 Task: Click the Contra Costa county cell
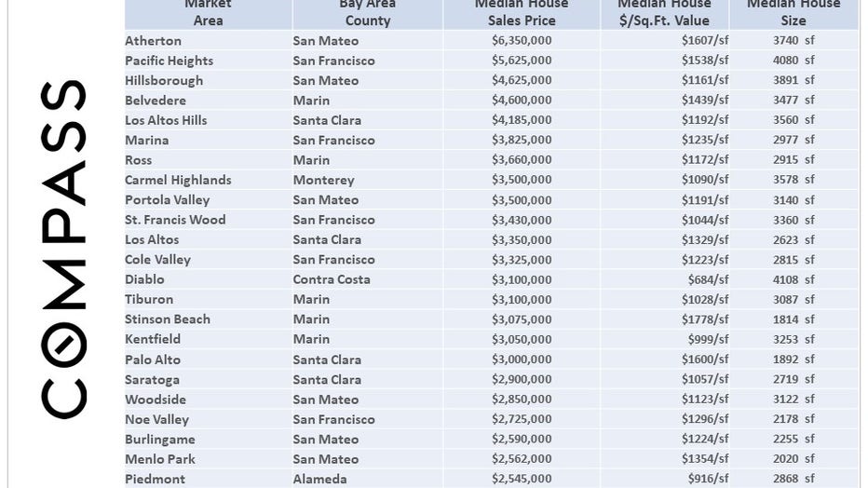[x=332, y=280]
